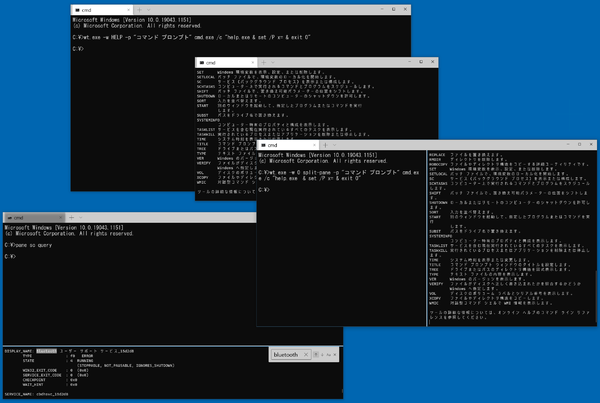Minimize the help-list terminal window
The image size is (600, 403).
409,62
